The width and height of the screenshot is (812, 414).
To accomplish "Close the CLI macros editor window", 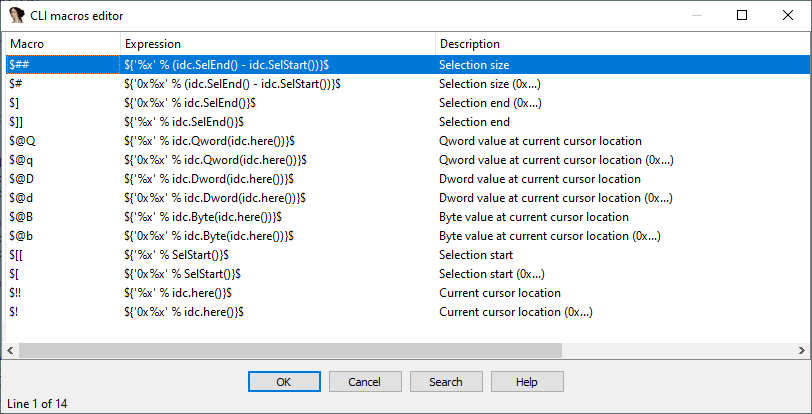I will (788, 16).
